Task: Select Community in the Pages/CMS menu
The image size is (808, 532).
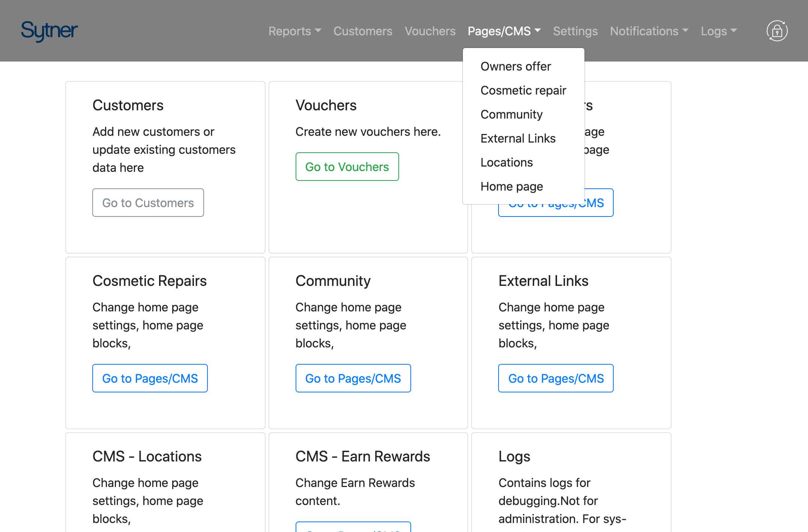Action: point(511,114)
